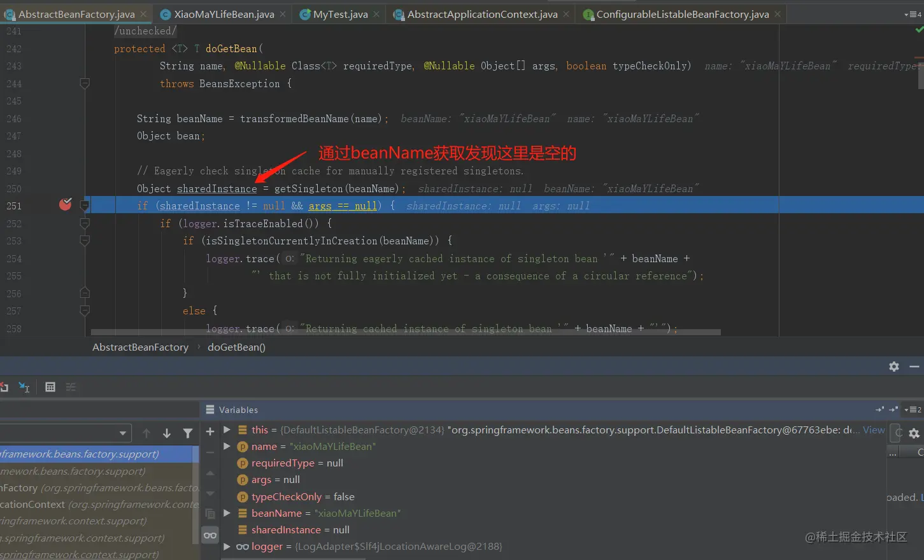Click the sharedInstance variable on line 250
The width and height of the screenshot is (924, 560).
click(217, 188)
